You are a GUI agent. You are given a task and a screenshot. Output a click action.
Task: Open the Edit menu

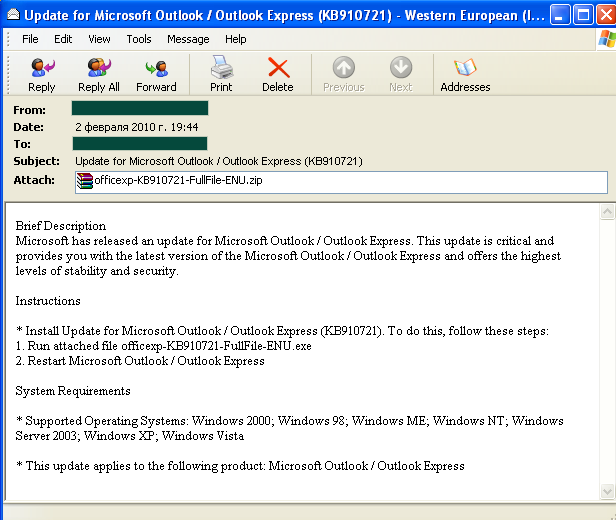pos(63,39)
